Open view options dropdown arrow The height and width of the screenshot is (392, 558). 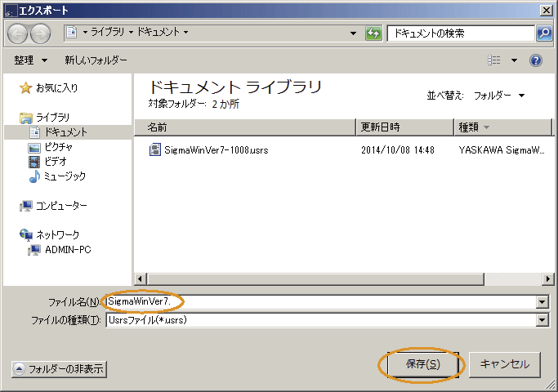[x=514, y=60]
